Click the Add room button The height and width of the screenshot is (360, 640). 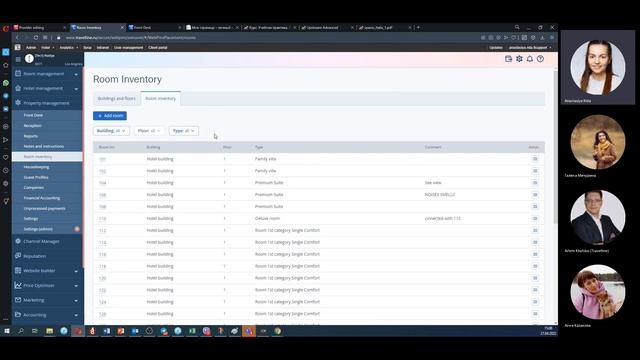110,116
